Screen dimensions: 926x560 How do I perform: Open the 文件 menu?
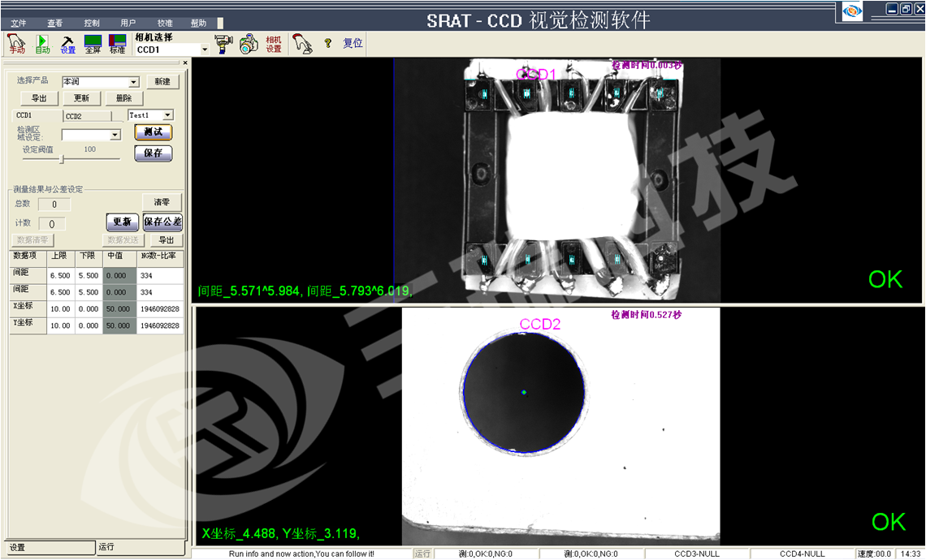tap(19, 23)
